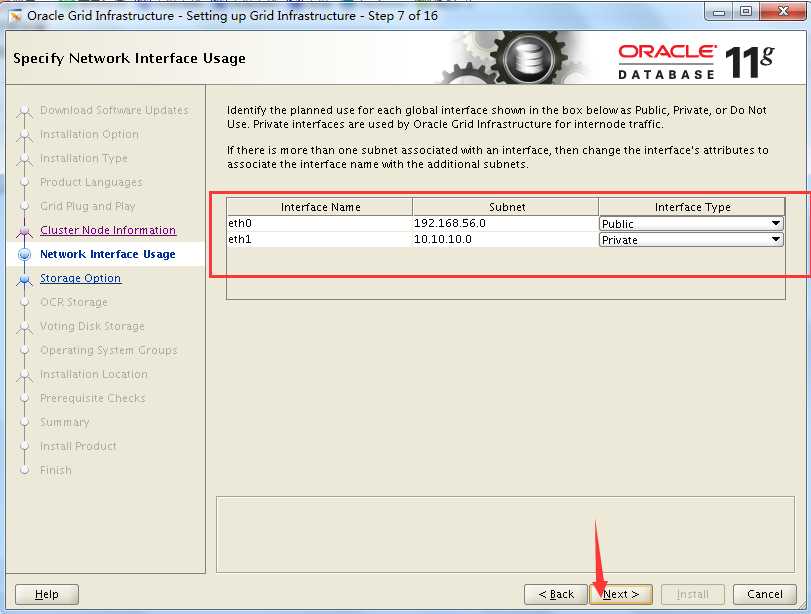The image size is (811, 614).
Task: Select eth0 interface name cell
Action: tap(320, 223)
